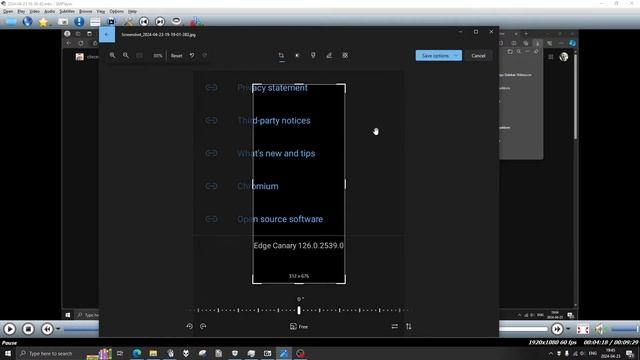Flip the image vertically

click(x=409, y=327)
